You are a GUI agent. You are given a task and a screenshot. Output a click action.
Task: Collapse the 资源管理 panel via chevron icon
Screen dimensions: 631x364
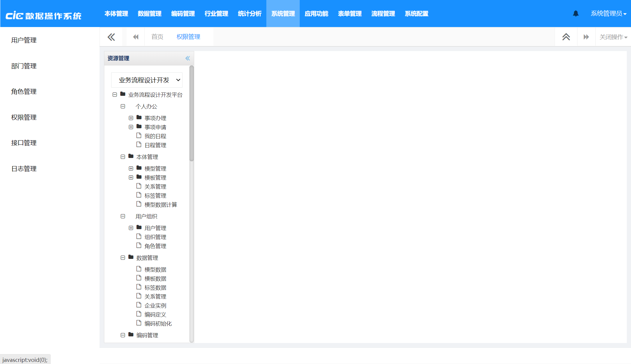[x=188, y=58]
